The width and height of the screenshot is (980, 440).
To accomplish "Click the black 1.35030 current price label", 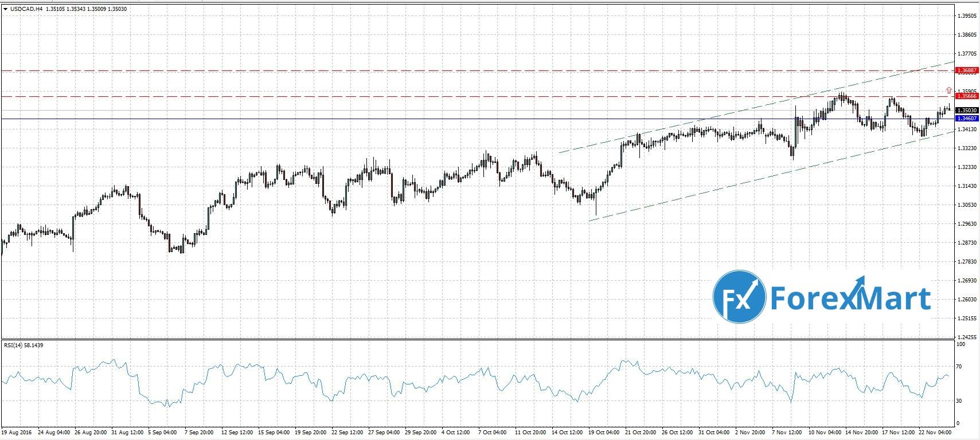I will pos(967,110).
